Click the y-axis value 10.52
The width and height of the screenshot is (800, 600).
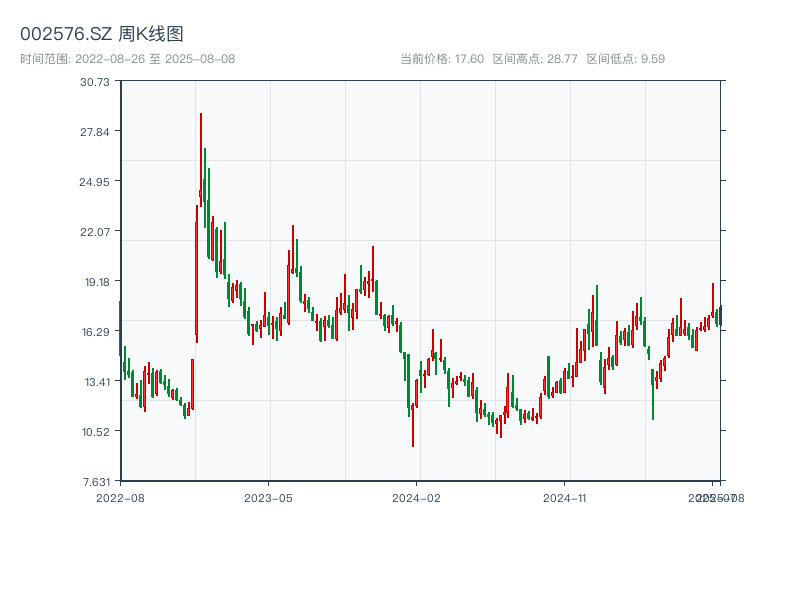(x=96, y=432)
